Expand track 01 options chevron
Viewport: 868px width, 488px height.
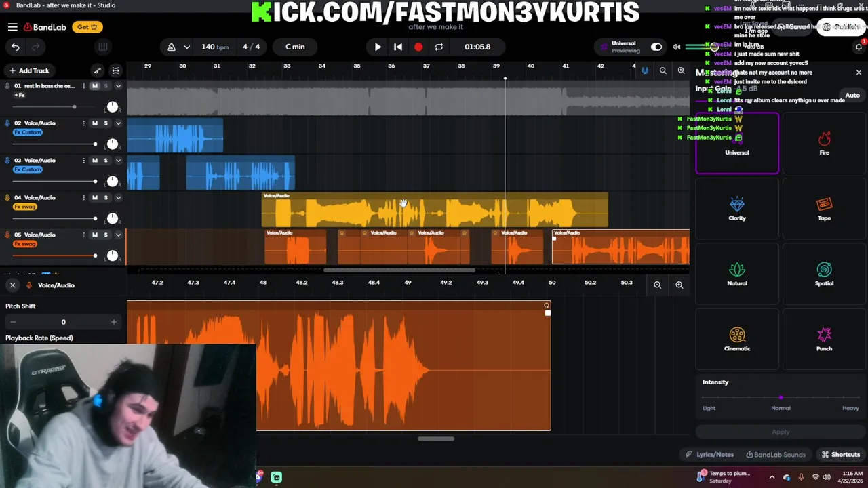click(118, 86)
